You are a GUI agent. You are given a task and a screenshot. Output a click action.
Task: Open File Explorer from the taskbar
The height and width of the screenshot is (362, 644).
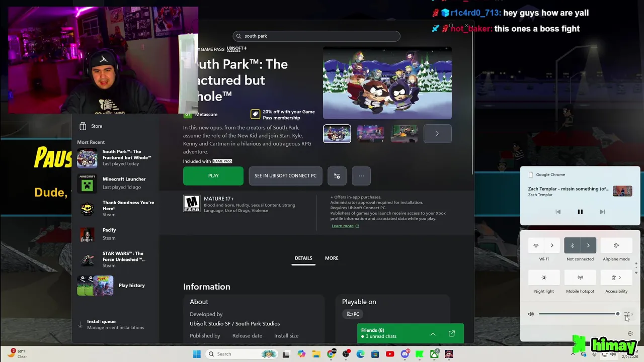click(316, 354)
